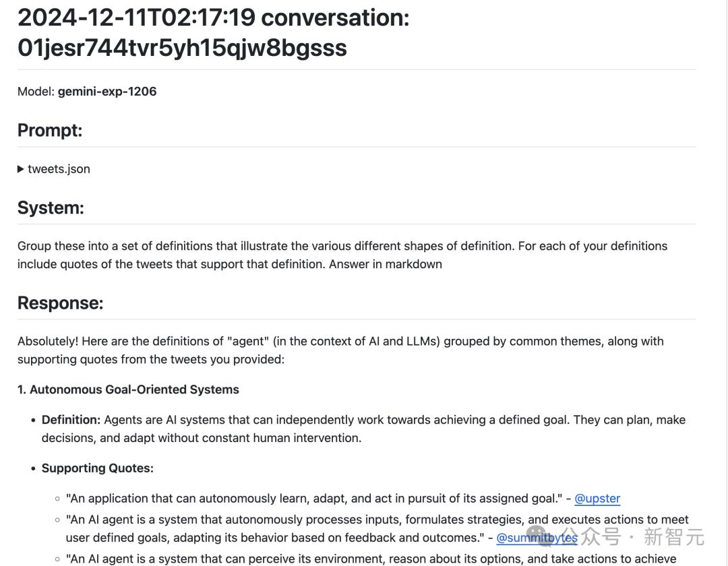Image resolution: width=728 pixels, height=566 pixels.
Task: Click the conversation timestamp title line
Action: [213, 18]
